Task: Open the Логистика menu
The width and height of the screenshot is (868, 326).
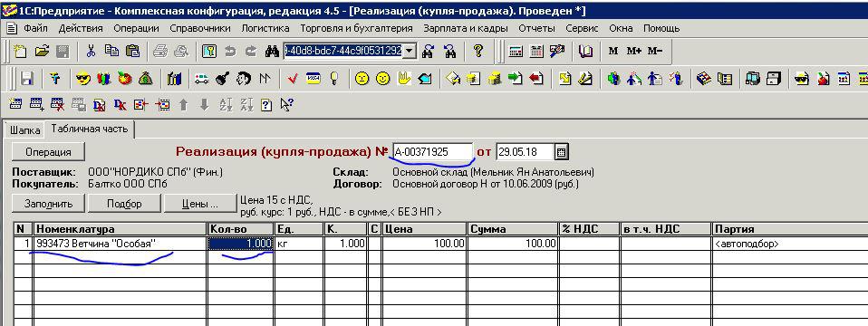Action: click(265, 28)
